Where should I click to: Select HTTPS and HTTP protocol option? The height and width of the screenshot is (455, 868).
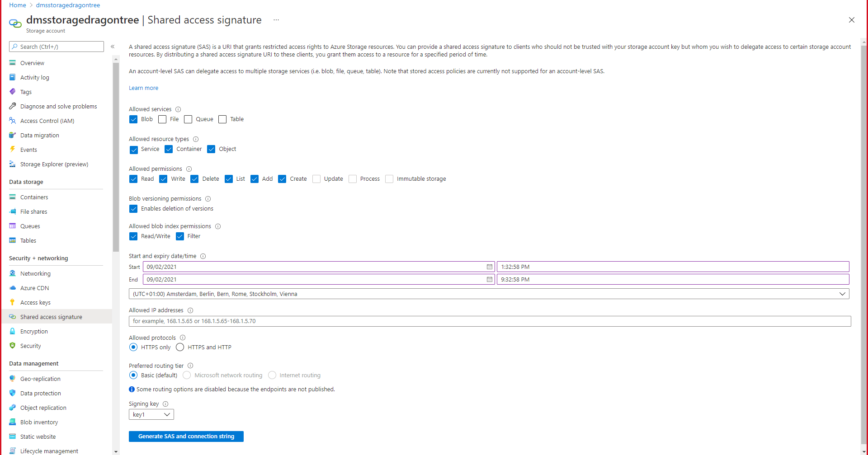click(180, 347)
